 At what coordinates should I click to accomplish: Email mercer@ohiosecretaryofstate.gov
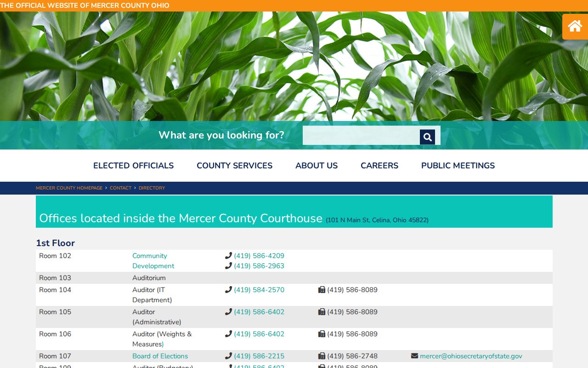point(471,356)
